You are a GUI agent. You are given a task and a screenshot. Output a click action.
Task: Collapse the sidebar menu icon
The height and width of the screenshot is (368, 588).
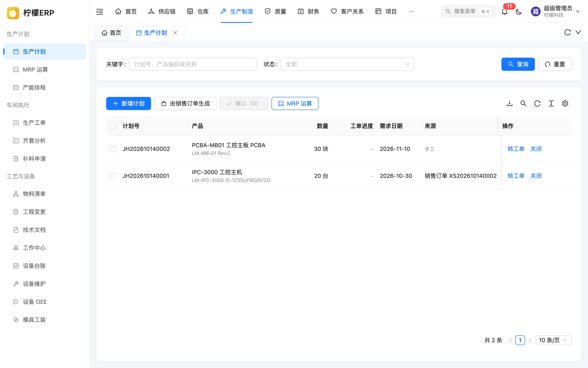click(100, 11)
